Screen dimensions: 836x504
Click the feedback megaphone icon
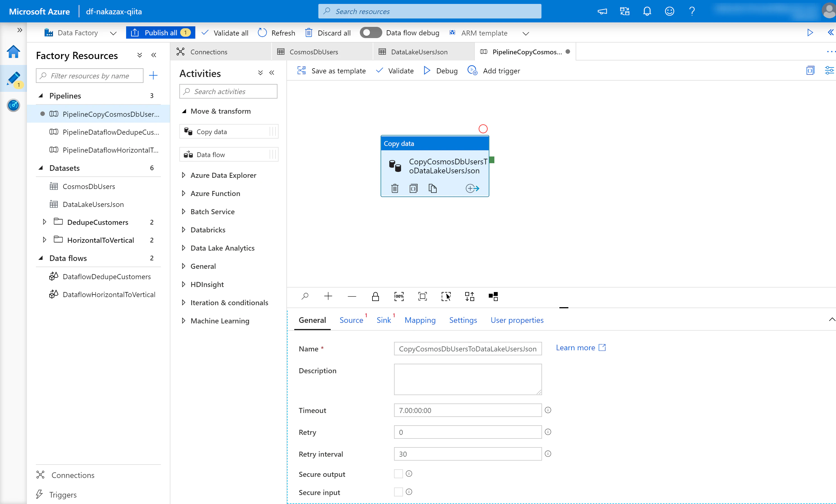pyautogui.click(x=602, y=11)
